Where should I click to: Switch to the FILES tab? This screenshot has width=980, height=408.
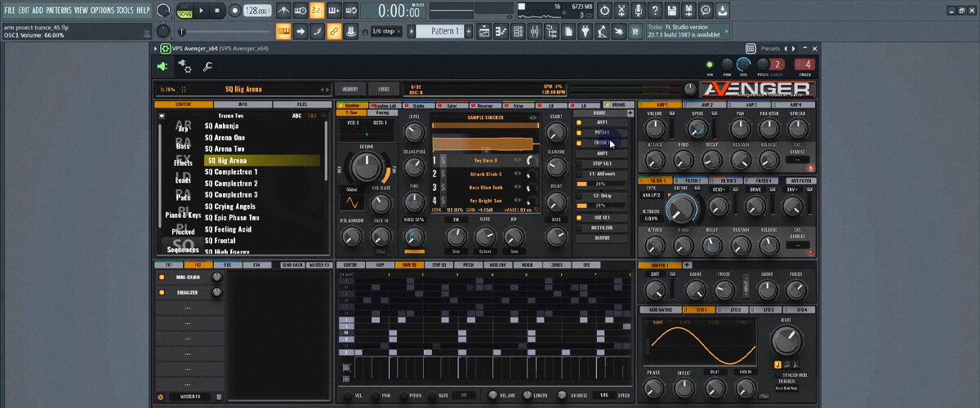pyautogui.click(x=301, y=104)
